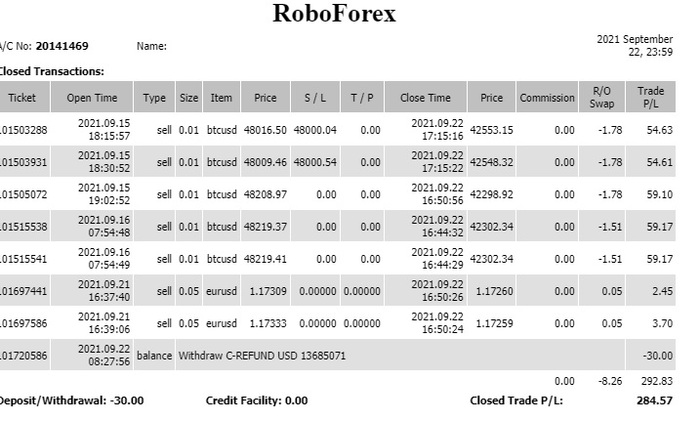Click the Ticket column header
This screenshot has height=421, width=700.
[x=22, y=99]
